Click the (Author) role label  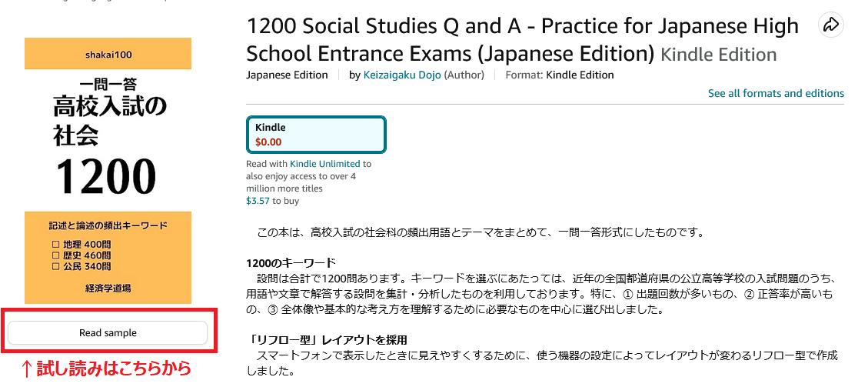(464, 75)
